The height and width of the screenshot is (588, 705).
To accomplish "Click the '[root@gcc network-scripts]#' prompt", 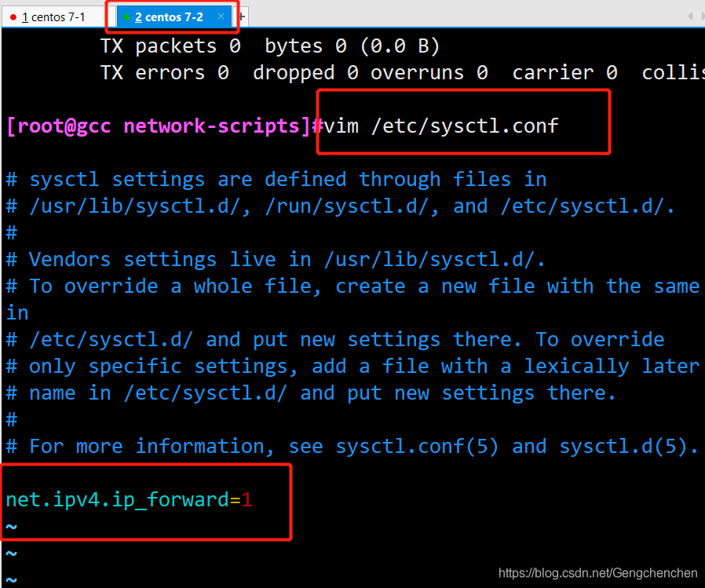I will click(165, 126).
